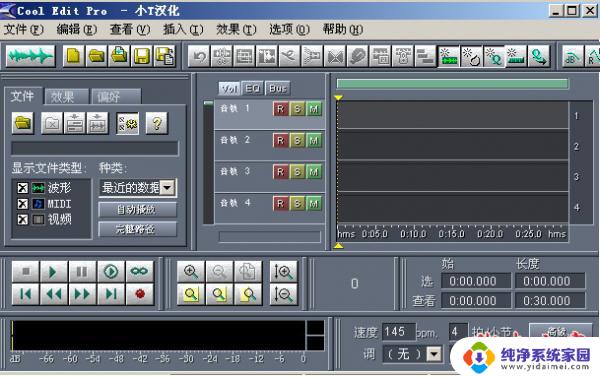
Task: Stop playback
Action: (x=26, y=272)
